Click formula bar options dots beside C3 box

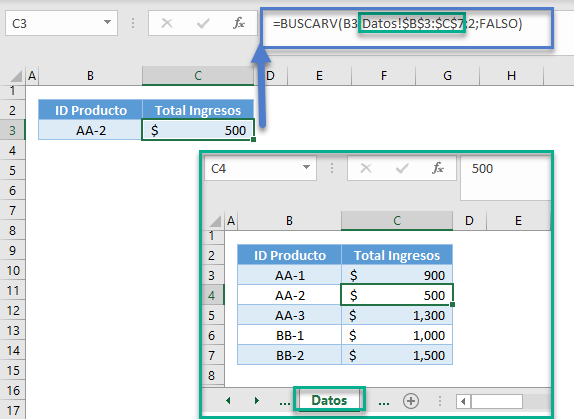pyautogui.click(x=133, y=23)
